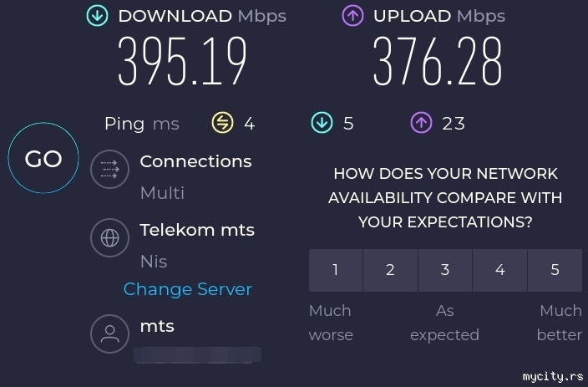The height and width of the screenshot is (387, 588).
Task: Click the teal download ping icon
Action: click(322, 124)
